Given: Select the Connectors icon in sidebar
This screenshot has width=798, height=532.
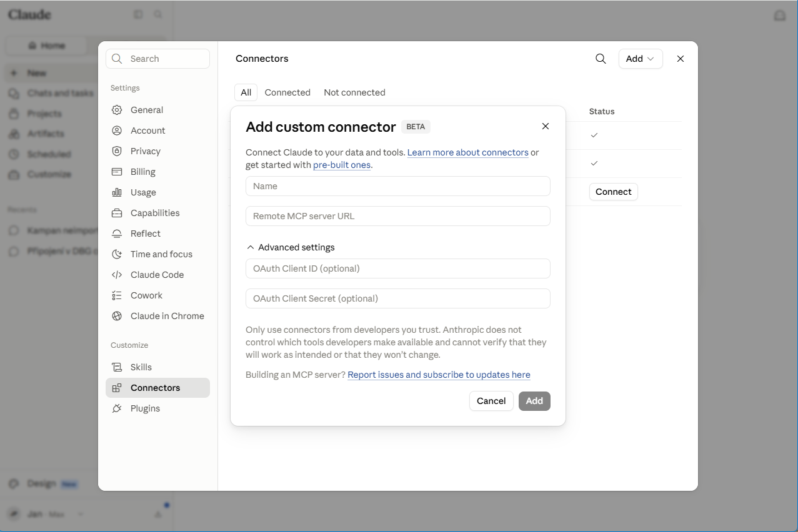Looking at the screenshot, I should (x=117, y=388).
